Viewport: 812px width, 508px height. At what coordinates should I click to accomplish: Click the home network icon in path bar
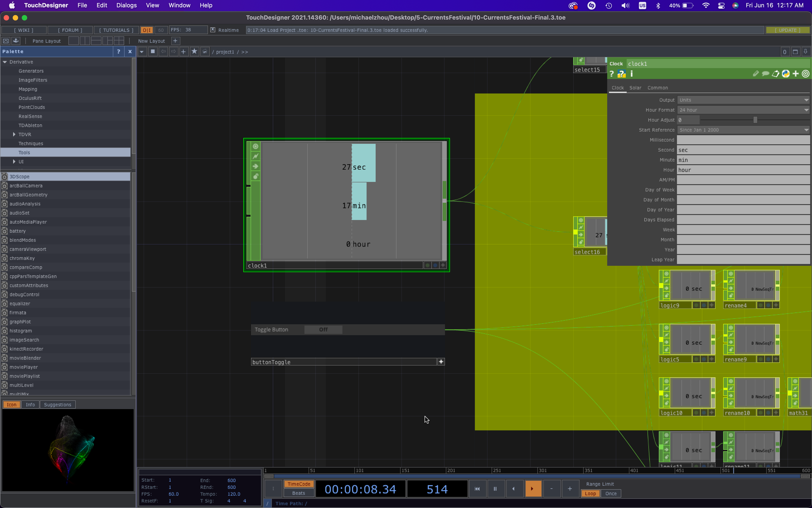(205, 52)
